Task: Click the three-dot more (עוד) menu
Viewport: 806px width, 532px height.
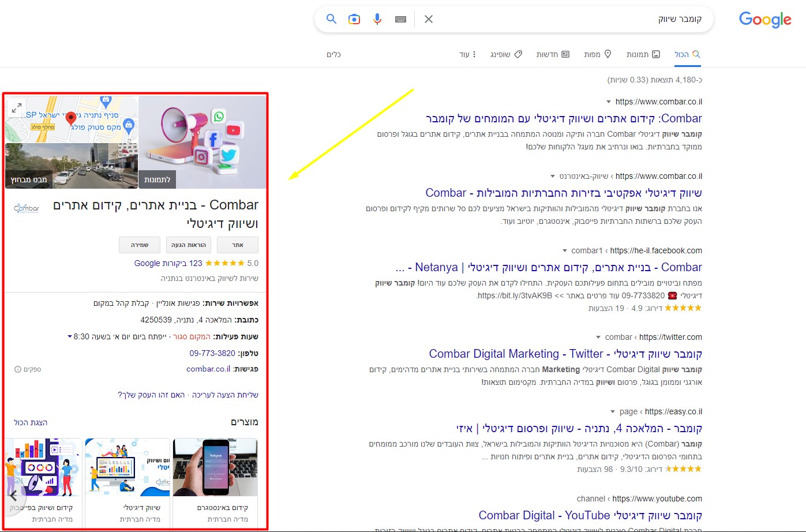Action: point(468,54)
